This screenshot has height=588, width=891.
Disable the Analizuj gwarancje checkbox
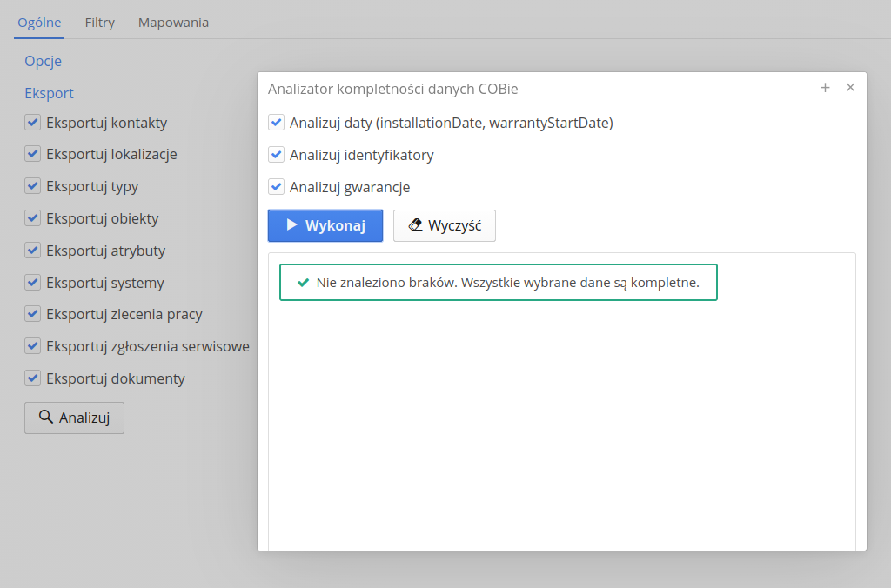pyautogui.click(x=277, y=186)
